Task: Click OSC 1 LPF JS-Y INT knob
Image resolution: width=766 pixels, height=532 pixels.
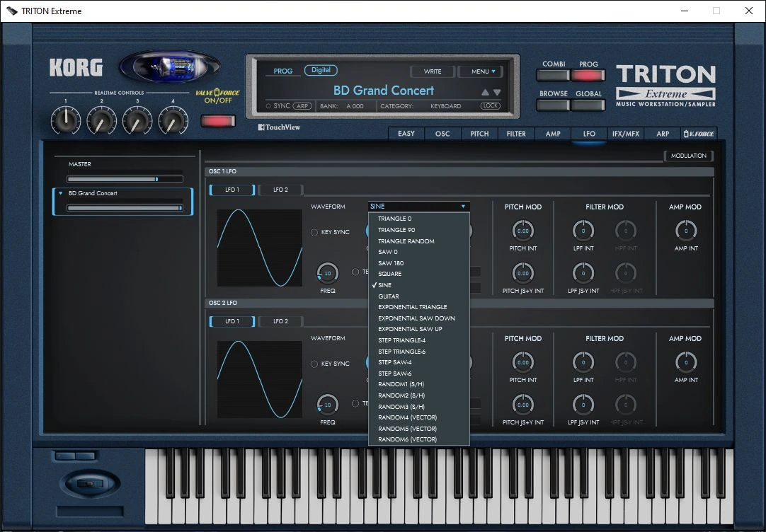Action: click(583, 273)
